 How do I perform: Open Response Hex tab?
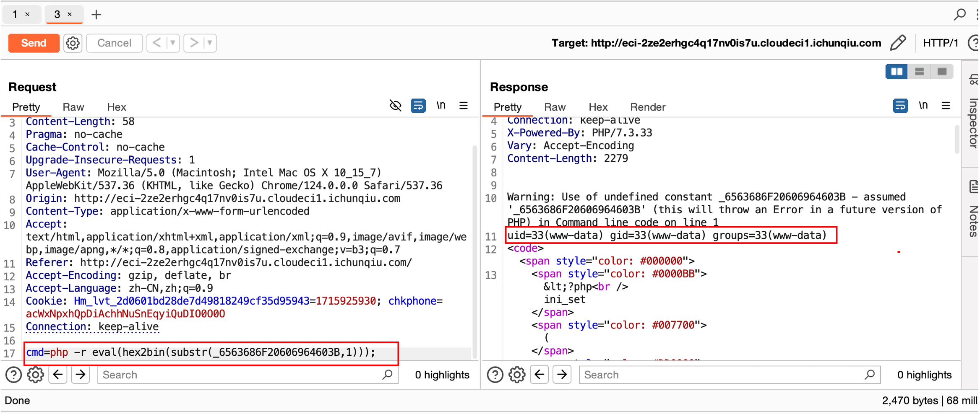(598, 107)
